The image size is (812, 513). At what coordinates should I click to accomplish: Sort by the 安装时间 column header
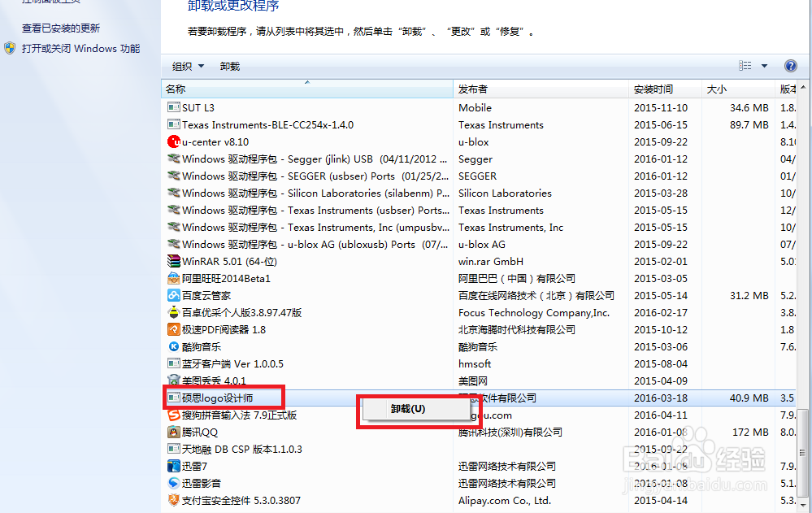[666, 89]
